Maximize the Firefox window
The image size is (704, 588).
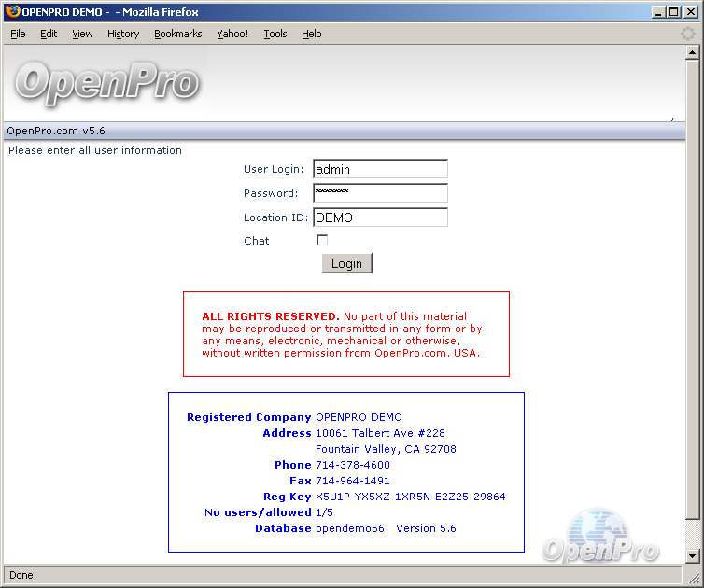tap(673, 12)
